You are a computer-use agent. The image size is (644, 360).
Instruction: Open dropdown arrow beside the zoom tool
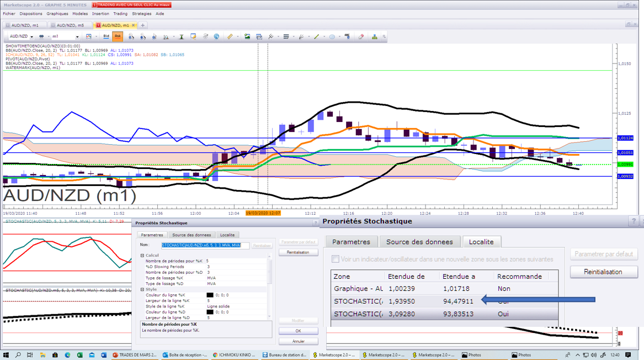[x=174, y=36]
